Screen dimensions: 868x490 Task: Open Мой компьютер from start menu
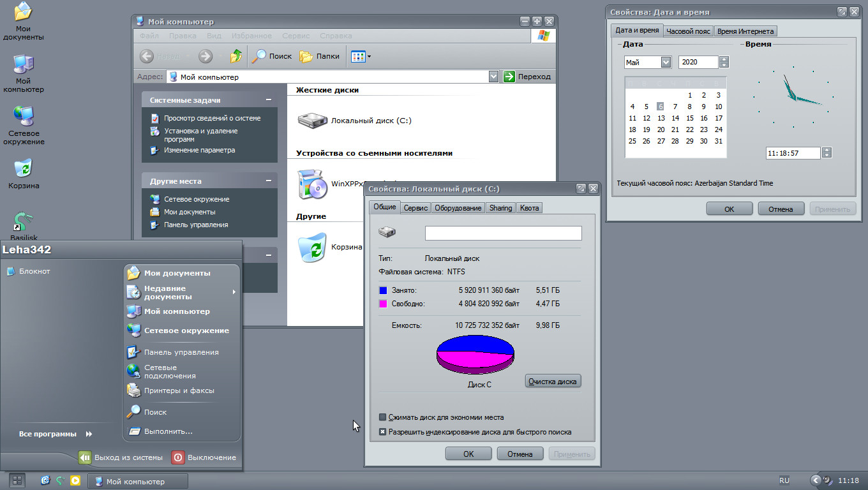[x=181, y=311]
